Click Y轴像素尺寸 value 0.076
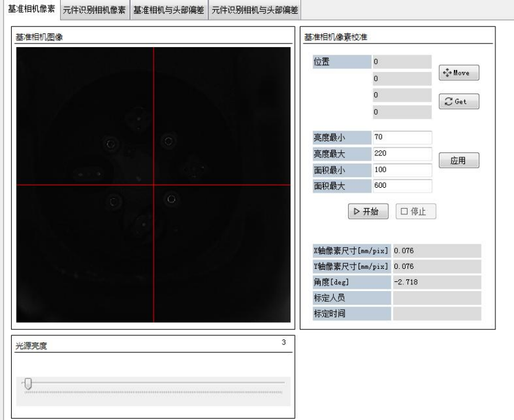The width and height of the screenshot is (514, 420). 437,266
